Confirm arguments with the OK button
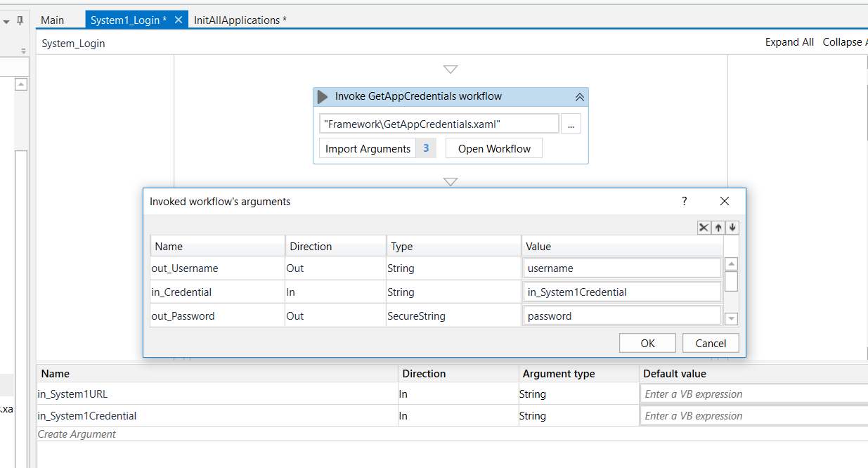Screen dimensions: 868x468 647,343
